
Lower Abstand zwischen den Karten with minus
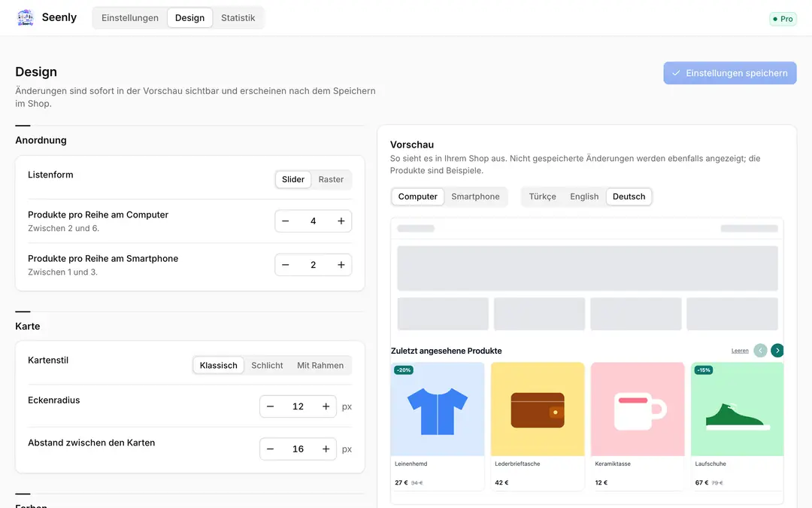coord(271,449)
